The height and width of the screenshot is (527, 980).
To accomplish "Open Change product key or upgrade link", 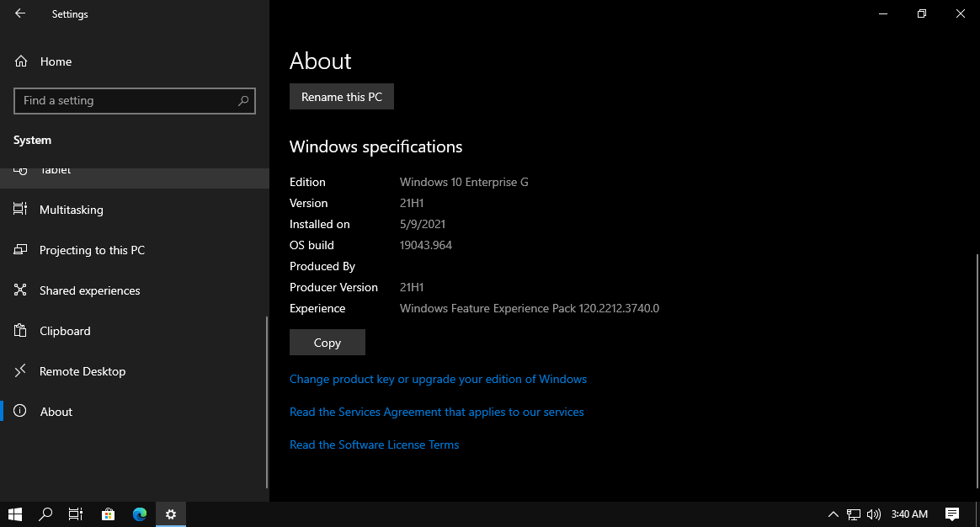I will click(x=438, y=379).
